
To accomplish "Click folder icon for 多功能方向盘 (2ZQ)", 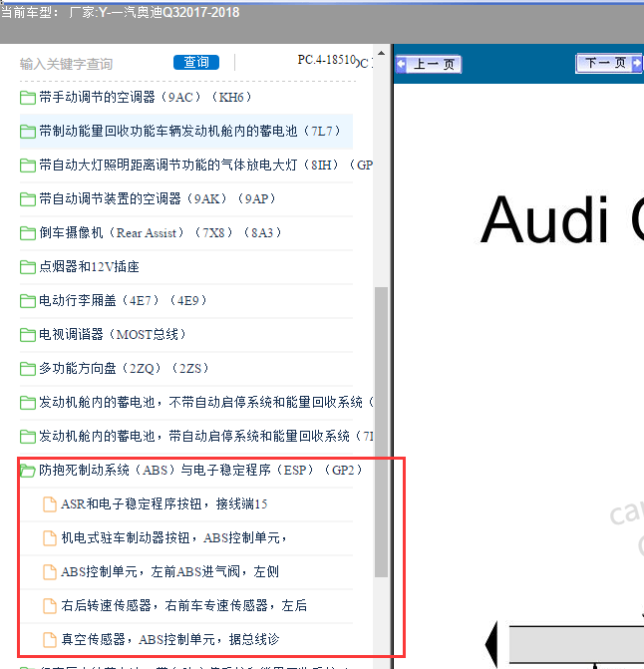I will point(28,368).
